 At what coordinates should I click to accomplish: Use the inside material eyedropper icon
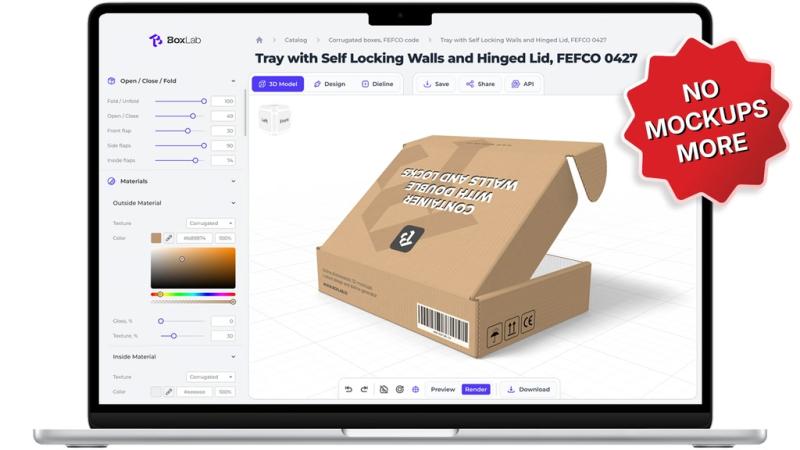pyautogui.click(x=169, y=392)
